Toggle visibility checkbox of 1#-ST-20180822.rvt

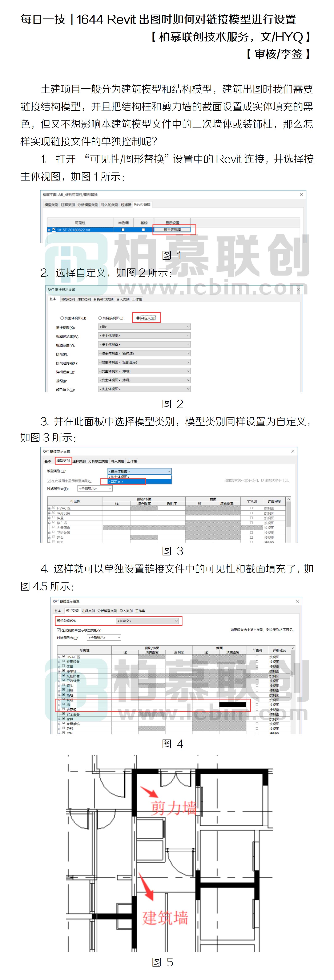click(x=54, y=229)
